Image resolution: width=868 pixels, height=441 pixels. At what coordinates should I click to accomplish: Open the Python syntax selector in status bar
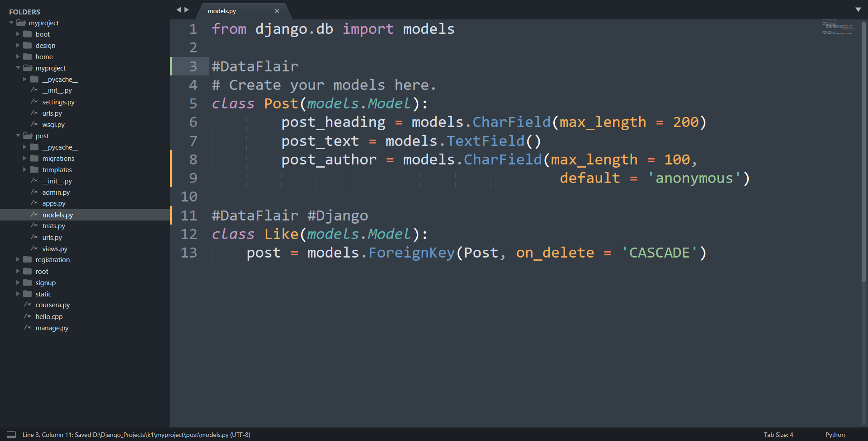834,435
